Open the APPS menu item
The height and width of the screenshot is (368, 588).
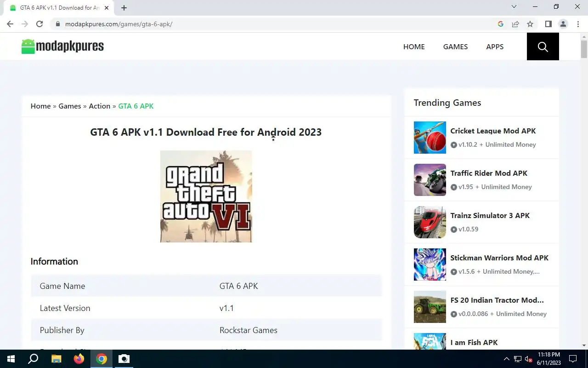[x=495, y=46]
